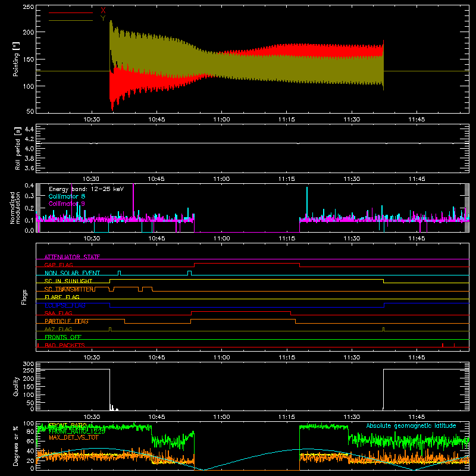Select the Y legend label
This screenshot has width=476, height=476.
pos(103,18)
